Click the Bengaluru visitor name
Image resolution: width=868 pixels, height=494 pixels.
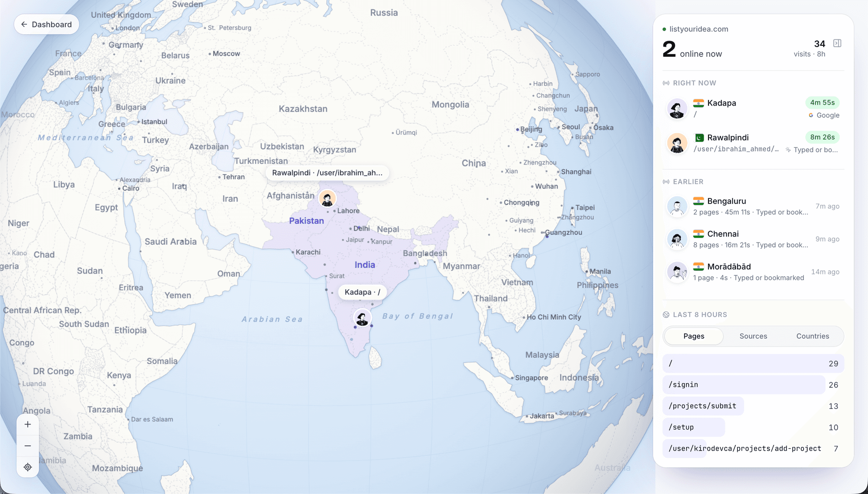tap(726, 201)
